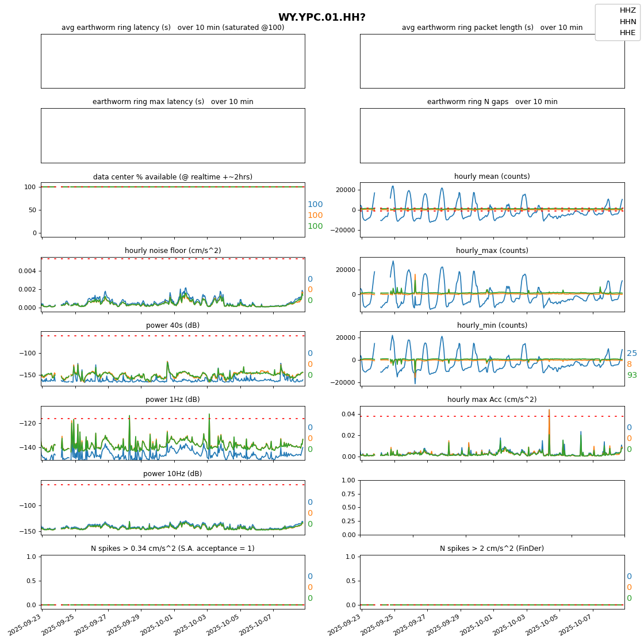The height and width of the screenshot is (644, 644).
Task: Click the blue value 25 beside hourly_min plot
Action: (x=631, y=354)
